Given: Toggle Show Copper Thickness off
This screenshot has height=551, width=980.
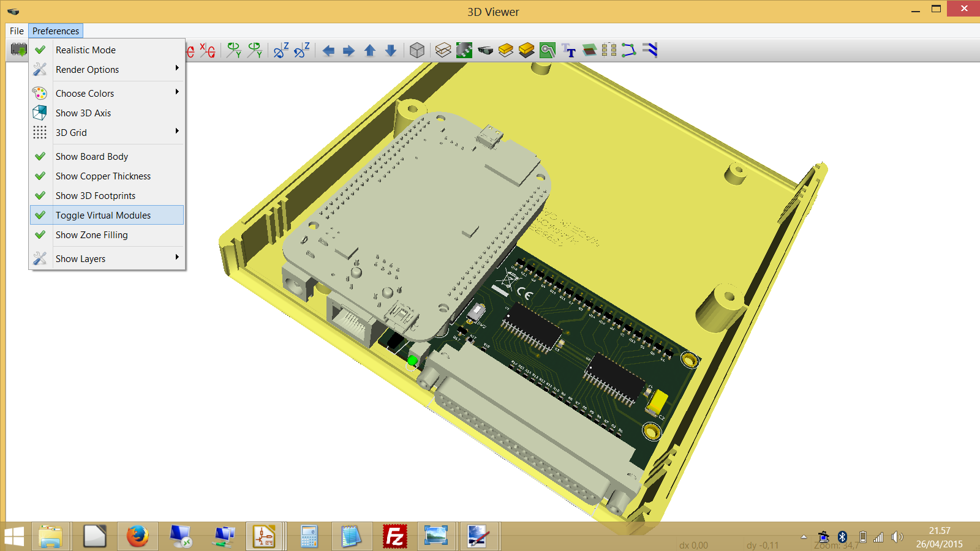Looking at the screenshot, I should tap(103, 176).
